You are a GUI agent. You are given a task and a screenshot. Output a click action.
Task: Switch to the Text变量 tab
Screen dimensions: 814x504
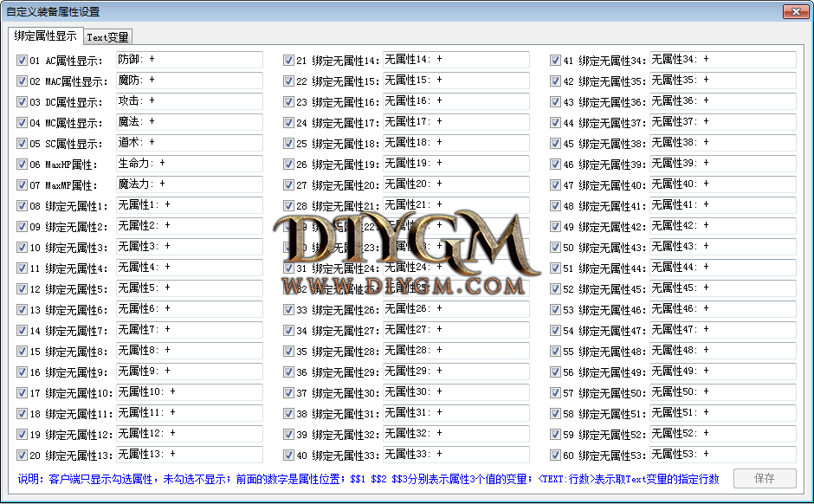(x=107, y=37)
